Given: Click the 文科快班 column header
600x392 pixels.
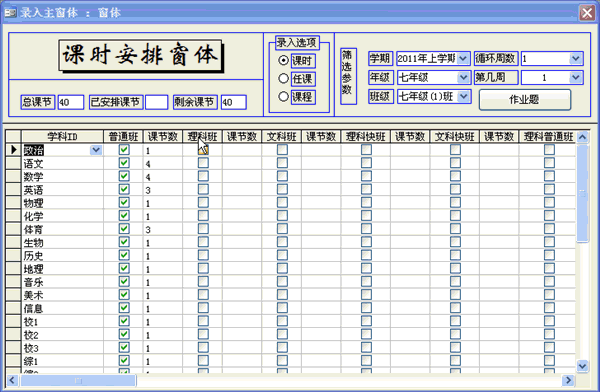Looking at the screenshot, I should 455,137.
